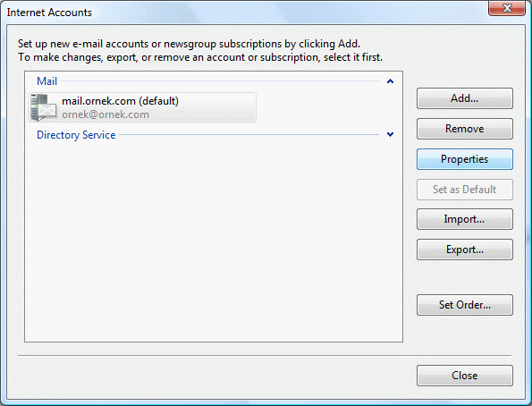
Task: Click empty space in the accounts list
Action: point(214,238)
